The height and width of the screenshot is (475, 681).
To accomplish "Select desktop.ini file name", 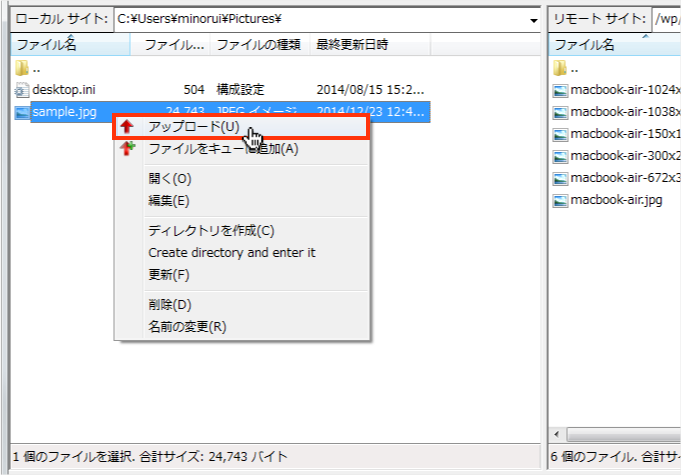I will tap(64, 90).
